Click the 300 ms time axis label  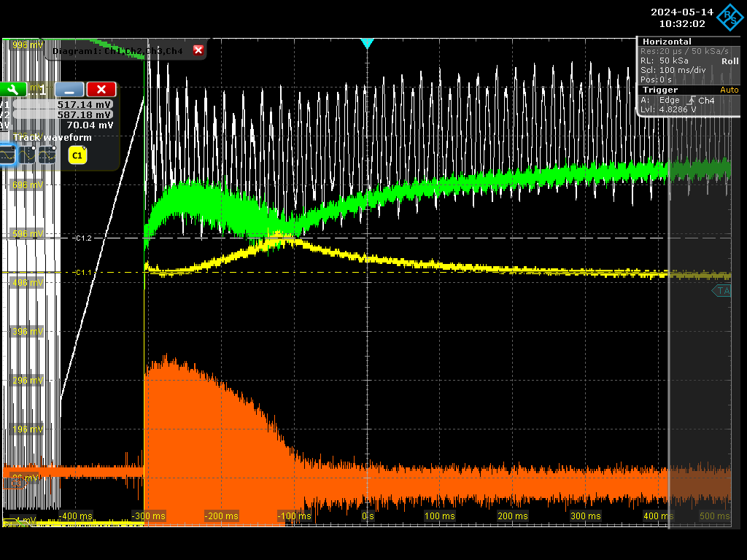[585, 516]
